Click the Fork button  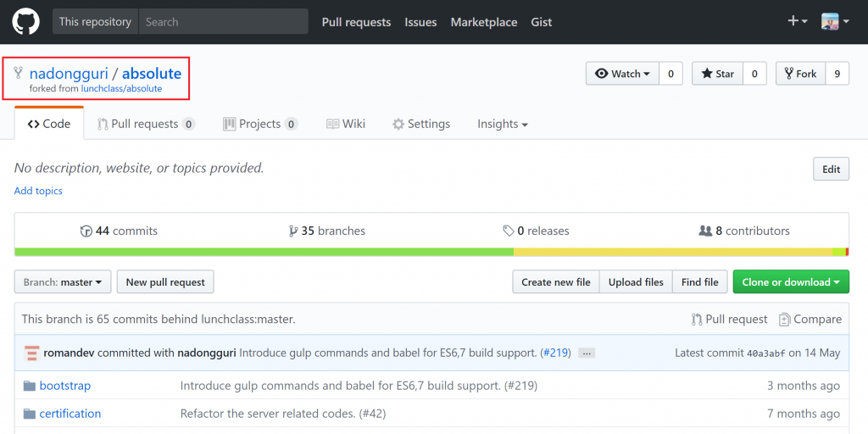(x=800, y=74)
